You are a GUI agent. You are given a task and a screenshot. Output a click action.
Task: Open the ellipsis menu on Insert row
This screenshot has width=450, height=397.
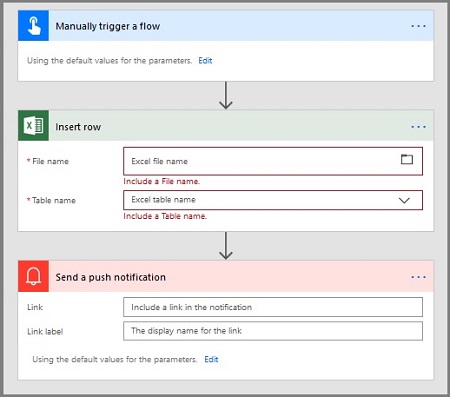click(418, 127)
